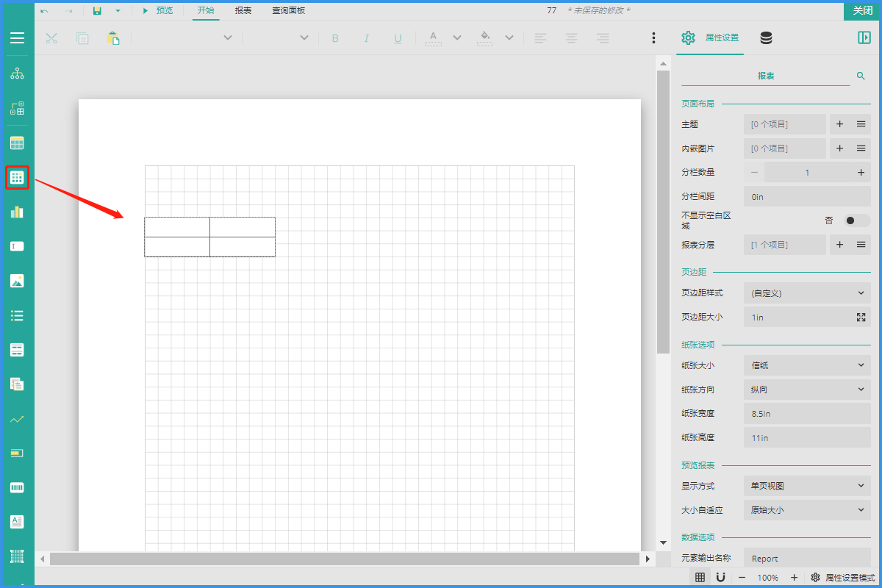This screenshot has width=882, height=588.
Task: Pick the barcode tool from the sidebar
Action: (x=17, y=487)
